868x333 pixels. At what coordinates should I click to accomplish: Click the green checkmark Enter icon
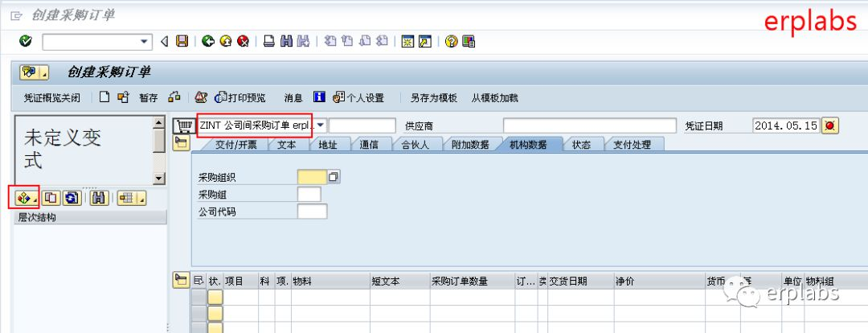tap(25, 41)
